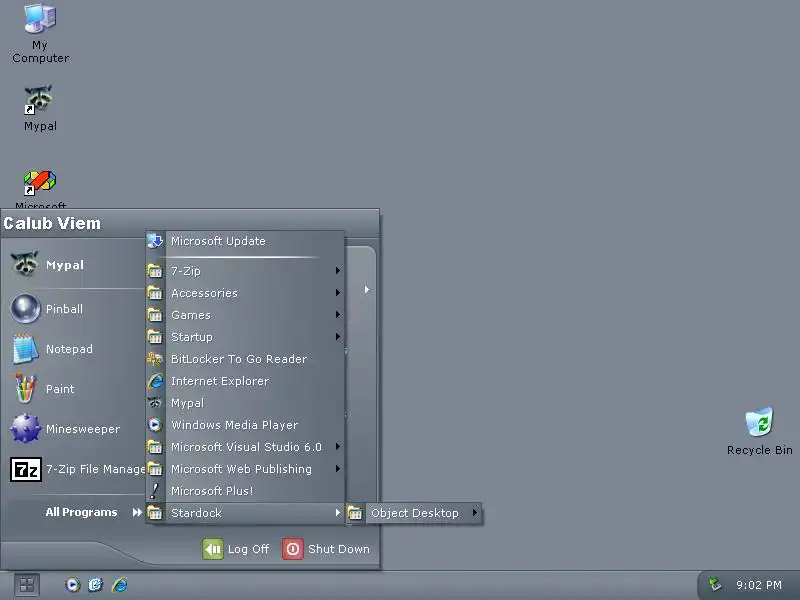Click the Microsoft Plus! exclamation icon
Image resolution: width=800 pixels, height=600 pixels.
(155, 490)
